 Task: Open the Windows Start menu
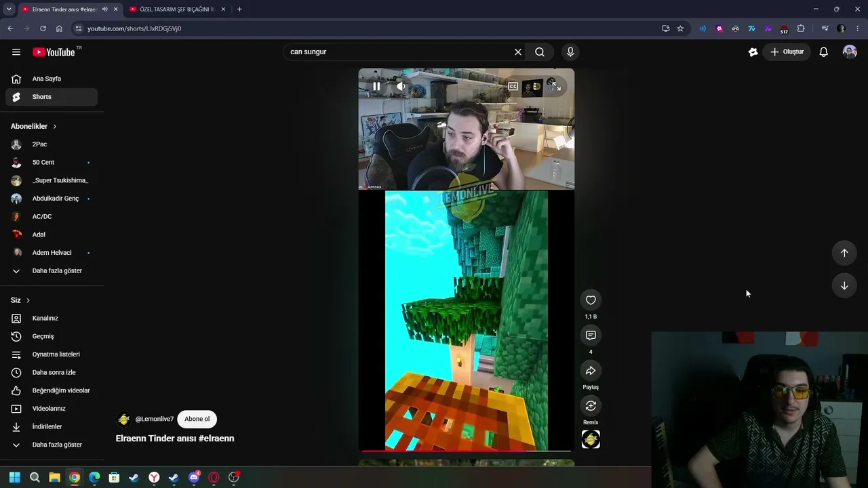(14, 477)
